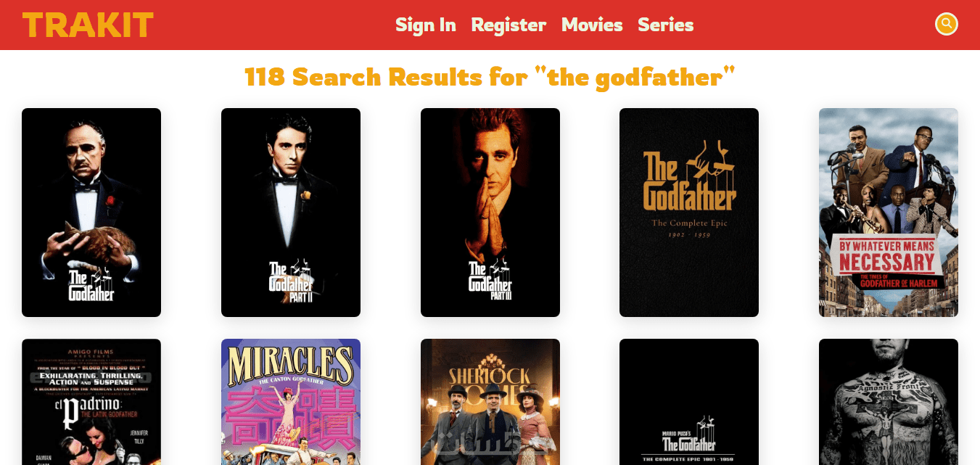Click Godfather of Harlem title banner

[x=887, y=263]
